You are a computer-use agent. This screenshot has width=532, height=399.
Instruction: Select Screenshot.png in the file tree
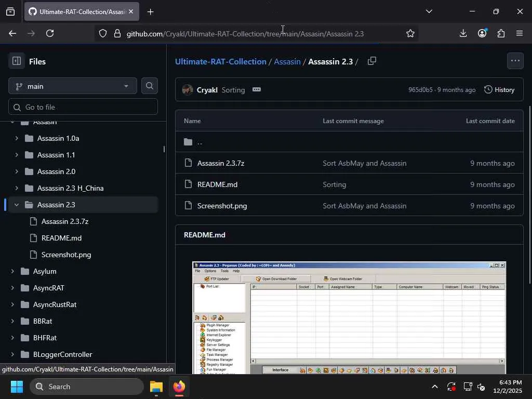66,255
